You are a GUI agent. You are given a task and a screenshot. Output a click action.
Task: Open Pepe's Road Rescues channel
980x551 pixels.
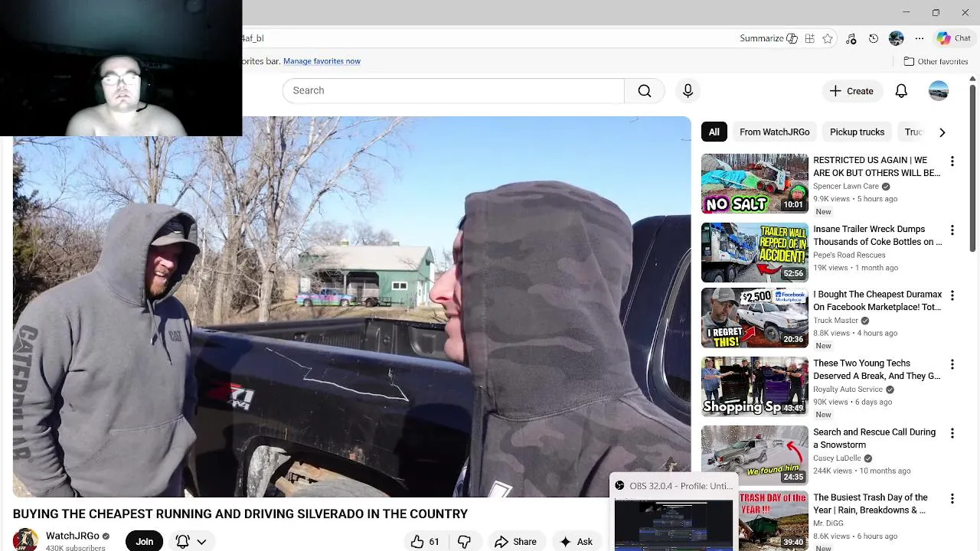849,255
